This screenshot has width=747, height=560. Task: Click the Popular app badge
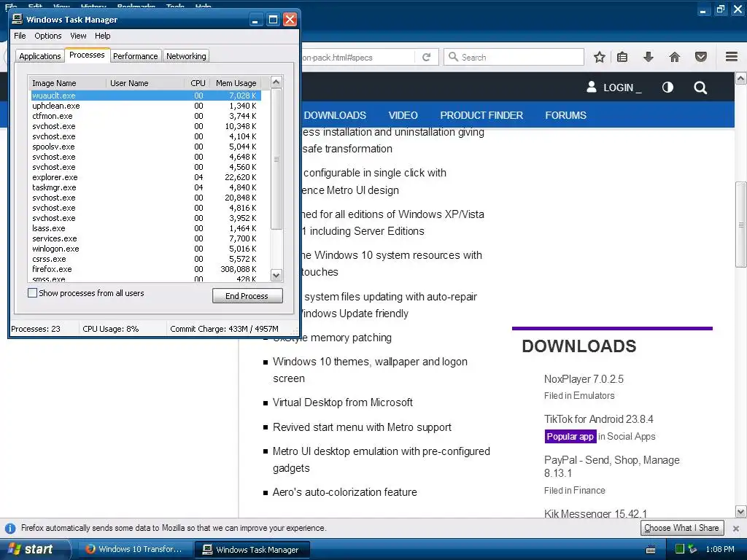570,436
